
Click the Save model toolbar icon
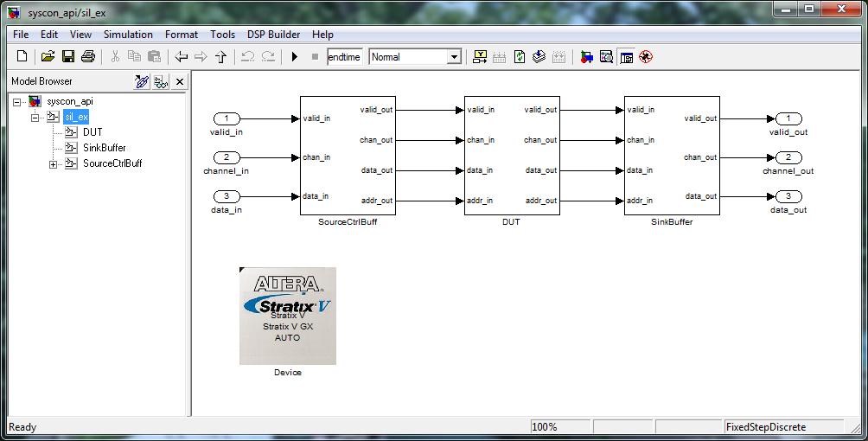tap(67, 57)
